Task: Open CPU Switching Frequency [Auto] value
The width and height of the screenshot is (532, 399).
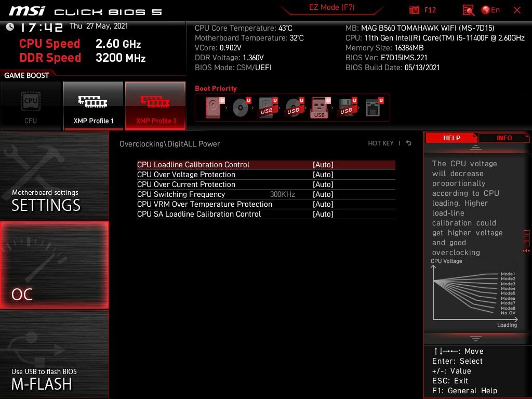Action: (323, 194)
